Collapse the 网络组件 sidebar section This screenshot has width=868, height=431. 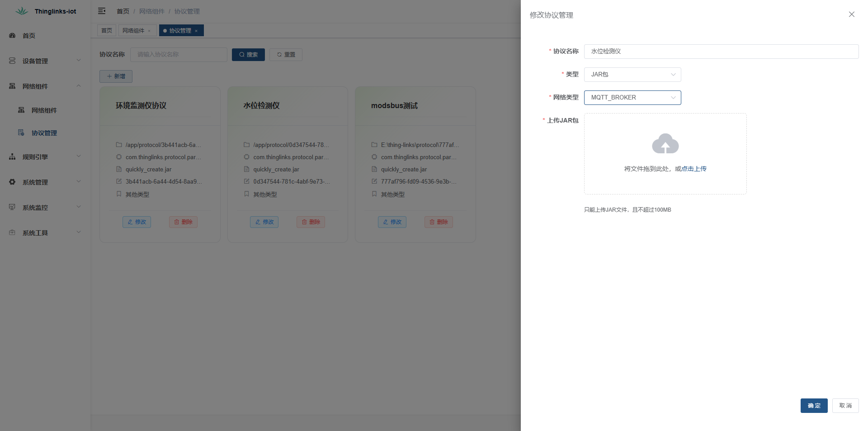coord(79,86)
